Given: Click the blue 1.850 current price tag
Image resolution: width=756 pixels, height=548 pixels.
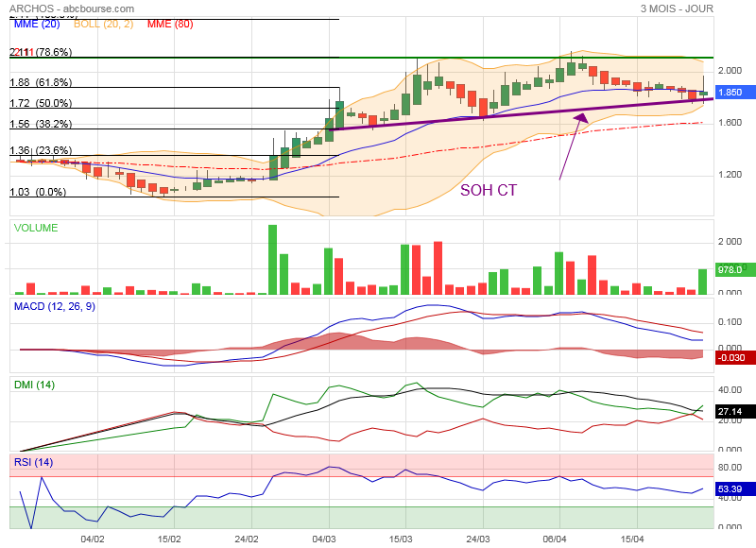Looking at the screenshot, I should tap(735, 92).
